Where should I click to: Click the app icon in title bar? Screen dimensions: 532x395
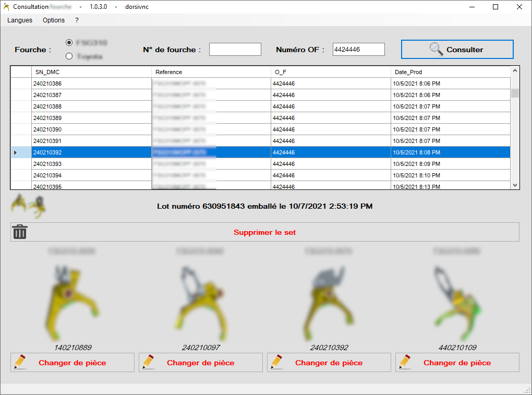click(7, 7)
